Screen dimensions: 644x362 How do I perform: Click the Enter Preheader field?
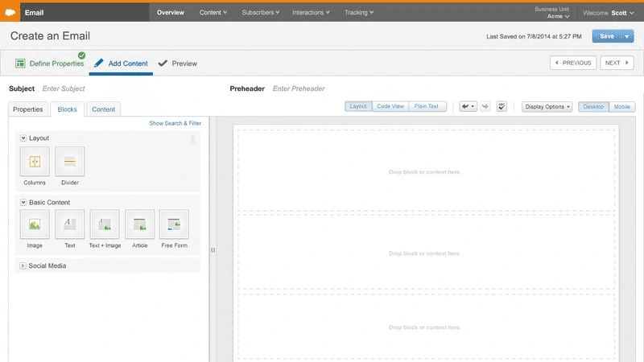(299, 88)
